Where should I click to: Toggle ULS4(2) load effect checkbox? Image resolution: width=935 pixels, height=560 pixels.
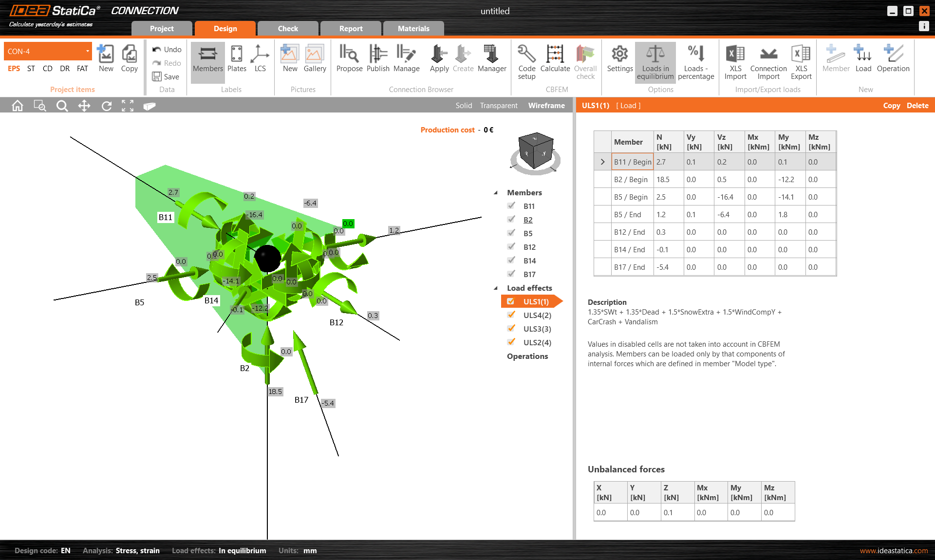[x=511, y=315]
